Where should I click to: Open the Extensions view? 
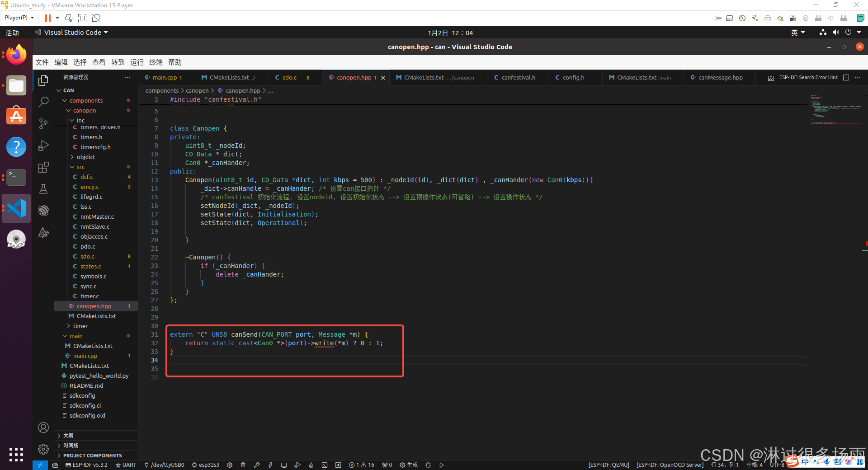pyautogui.click(x=43, y=167)
